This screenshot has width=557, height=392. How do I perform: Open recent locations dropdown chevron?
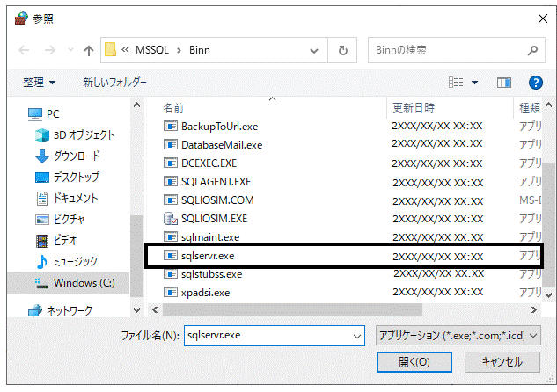(x=70, y=50)
